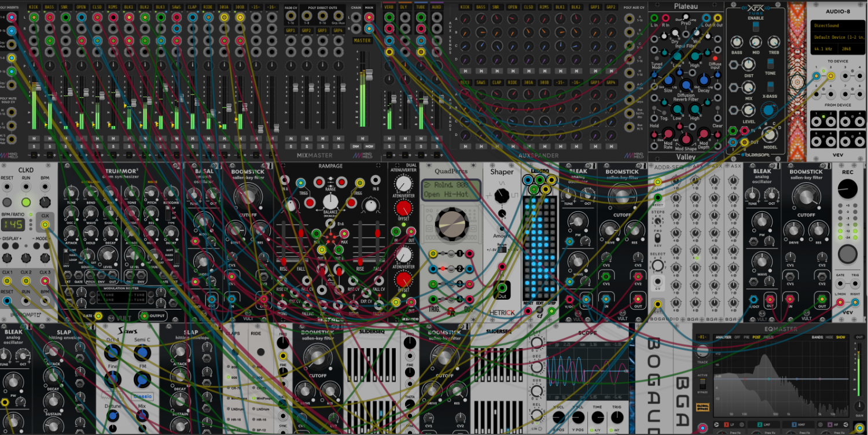Click the Rampage BALANCE knob
The width and height of the screenshot is (868, 435).
330,201
